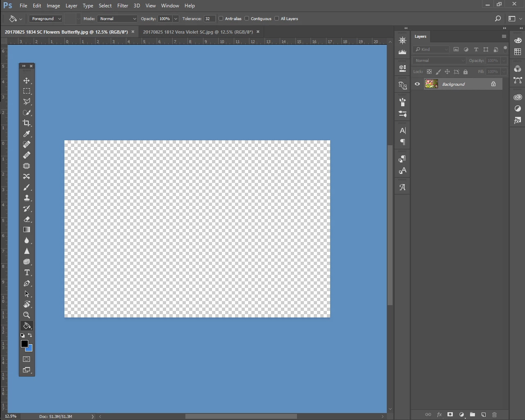Open the Creative Cloud Libraries panel icon

click(518, 97)
